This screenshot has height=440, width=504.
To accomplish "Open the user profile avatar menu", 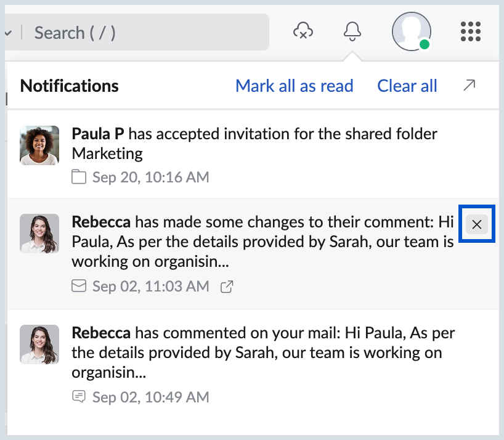I will (x=411, y=31).
